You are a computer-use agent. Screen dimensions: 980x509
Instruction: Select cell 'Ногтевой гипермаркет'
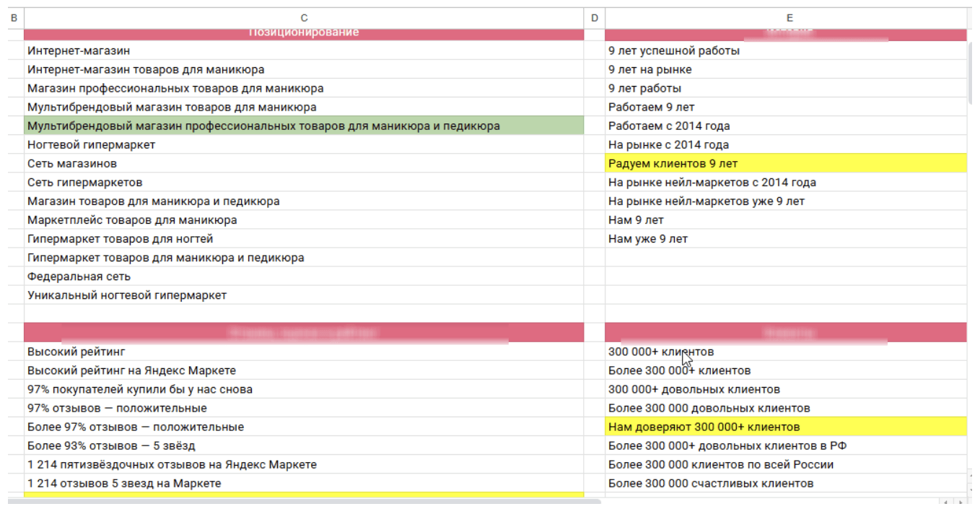point(304,144)
